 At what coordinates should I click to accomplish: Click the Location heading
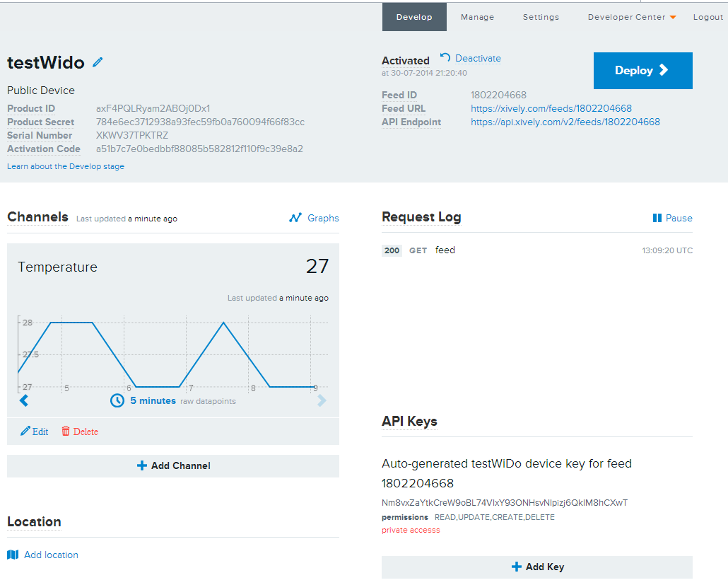(x=34, y=521)
